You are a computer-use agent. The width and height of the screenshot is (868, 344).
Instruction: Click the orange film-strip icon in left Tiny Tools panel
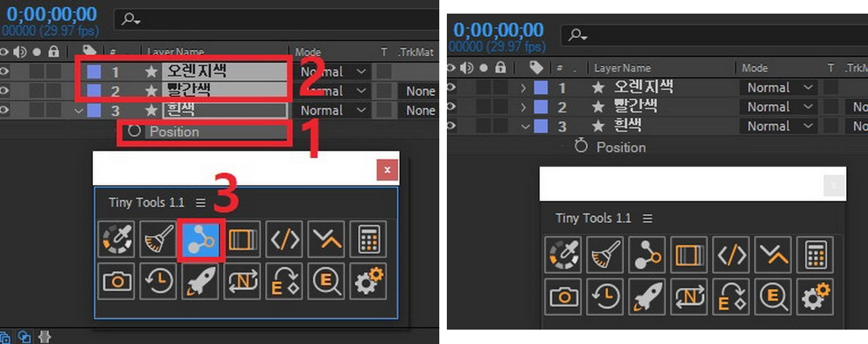[x=243, y=240]
